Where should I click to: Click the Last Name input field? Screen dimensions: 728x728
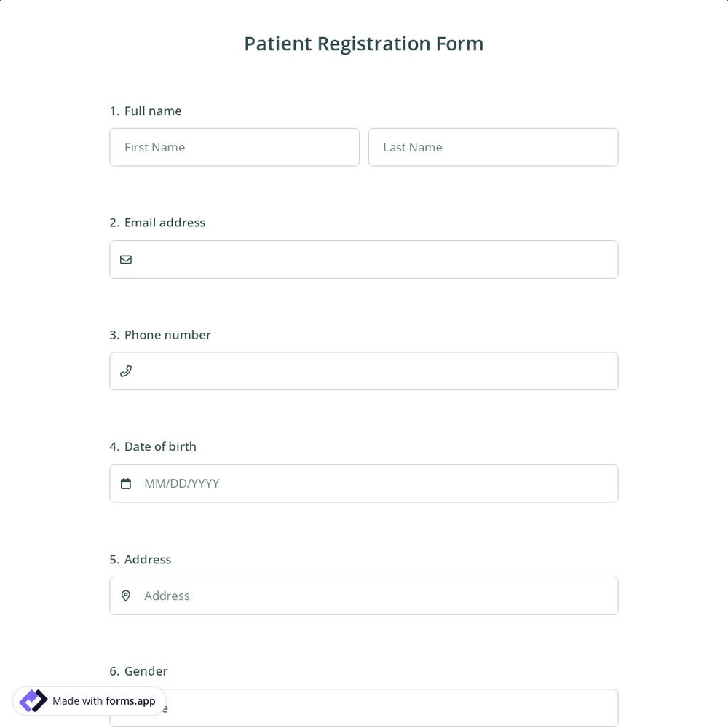[x=493, y=147]
